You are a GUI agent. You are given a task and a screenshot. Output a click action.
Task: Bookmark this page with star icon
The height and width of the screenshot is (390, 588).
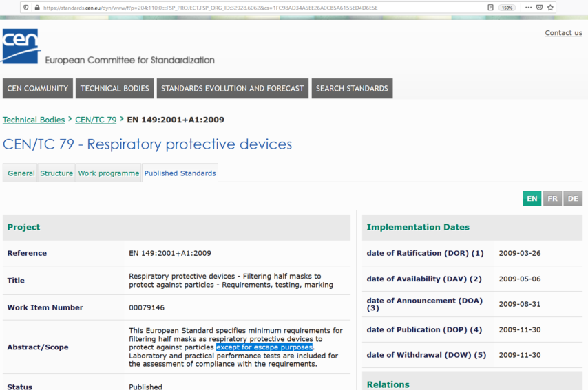[x=550, y=8]
